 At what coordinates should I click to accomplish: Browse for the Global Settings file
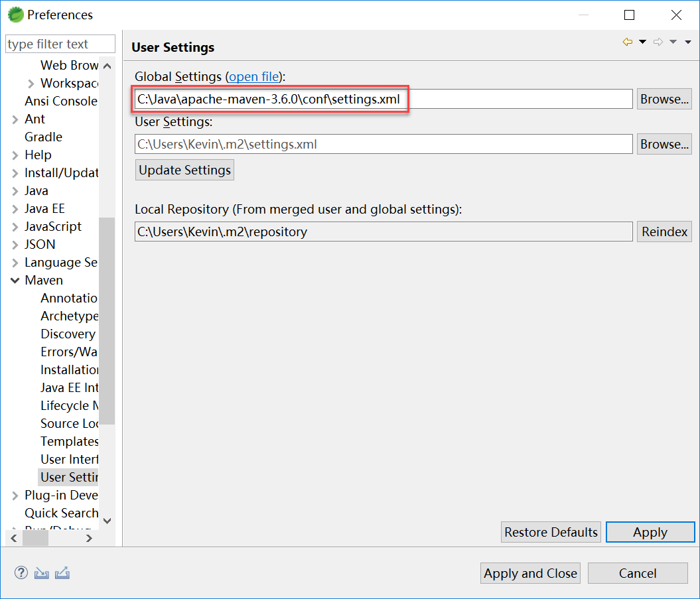click(664, 100)
